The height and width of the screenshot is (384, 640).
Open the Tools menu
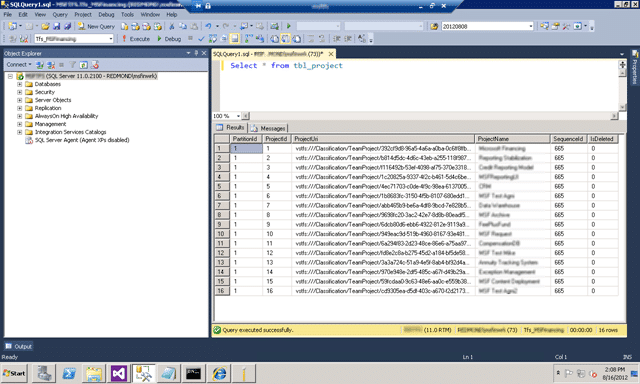click(127, 14)
